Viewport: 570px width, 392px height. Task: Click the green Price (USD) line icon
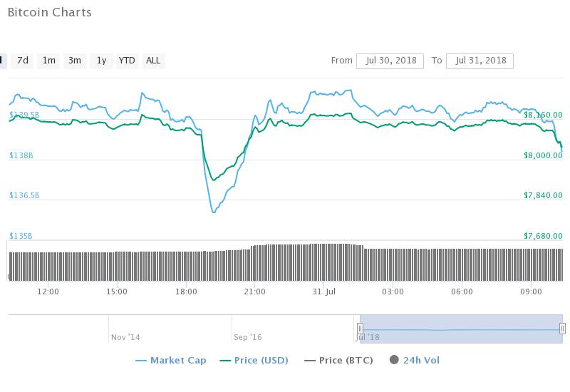point(225,361)
